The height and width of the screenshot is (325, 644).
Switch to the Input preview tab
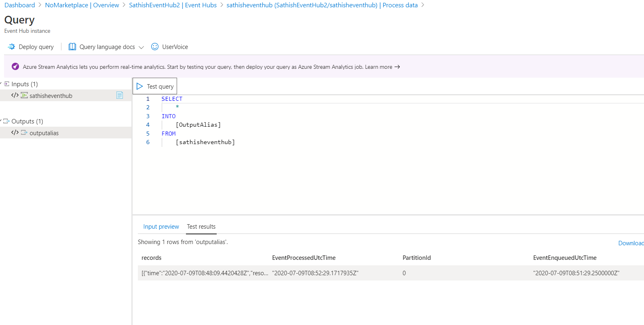[161, 227]
